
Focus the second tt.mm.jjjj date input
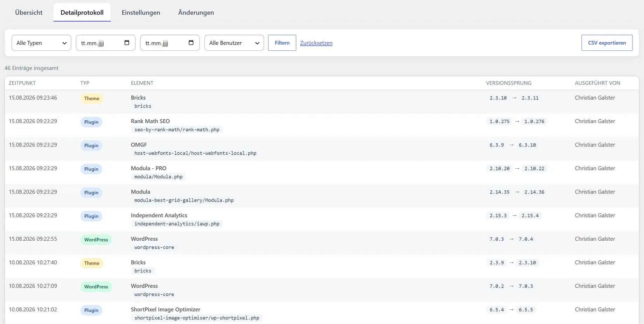[170, 43]
